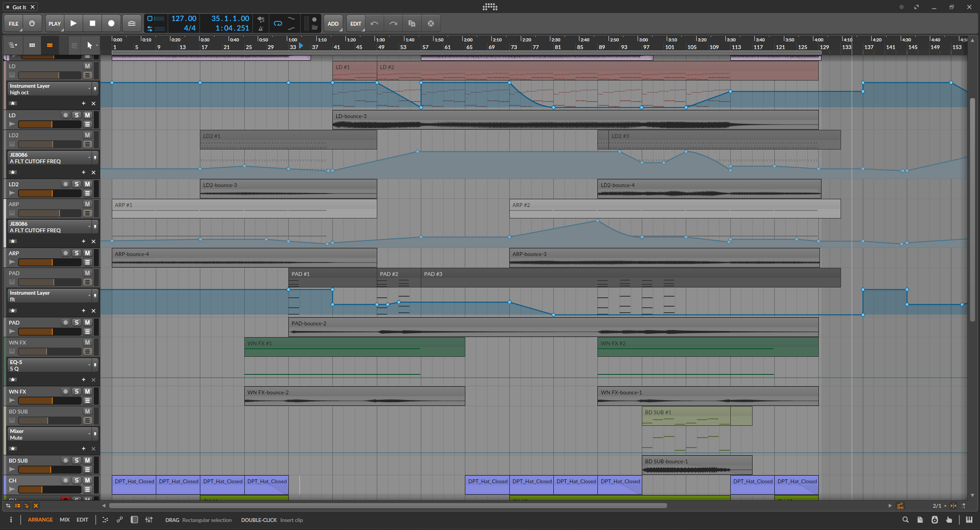Arm record on the CH track
This screenshot has width=980, height=530.
[65, 481]
